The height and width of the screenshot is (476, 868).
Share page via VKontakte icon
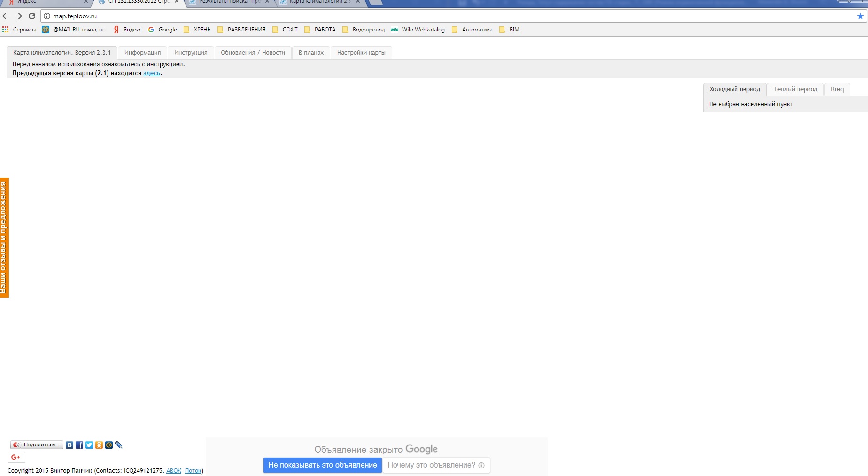70,445
